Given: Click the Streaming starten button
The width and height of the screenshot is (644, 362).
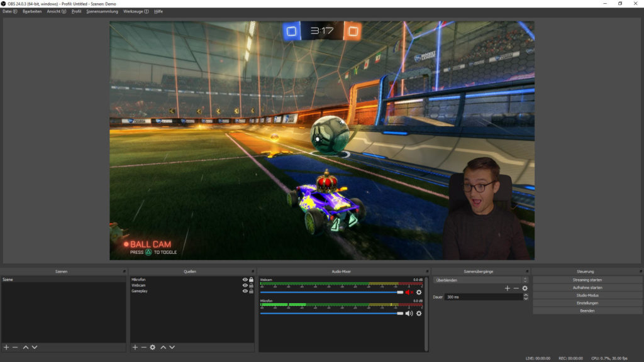Looking at the screenshot, I should pos(587,280).
